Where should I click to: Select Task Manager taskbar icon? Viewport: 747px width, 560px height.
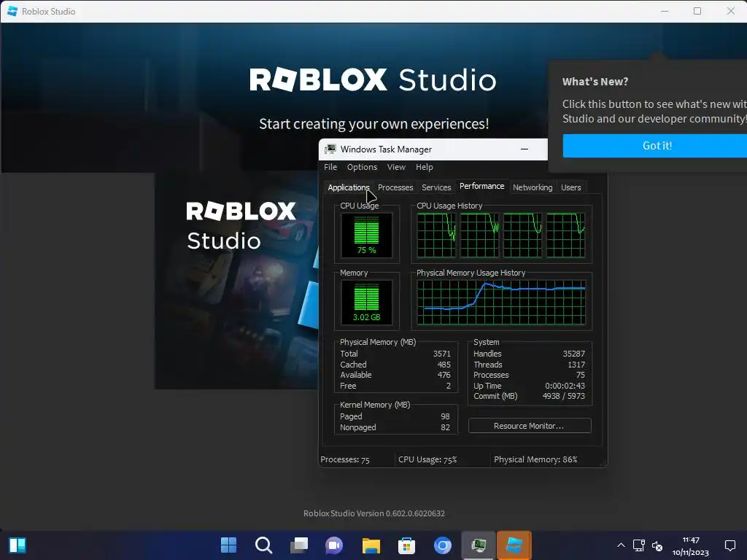(479, 545)
